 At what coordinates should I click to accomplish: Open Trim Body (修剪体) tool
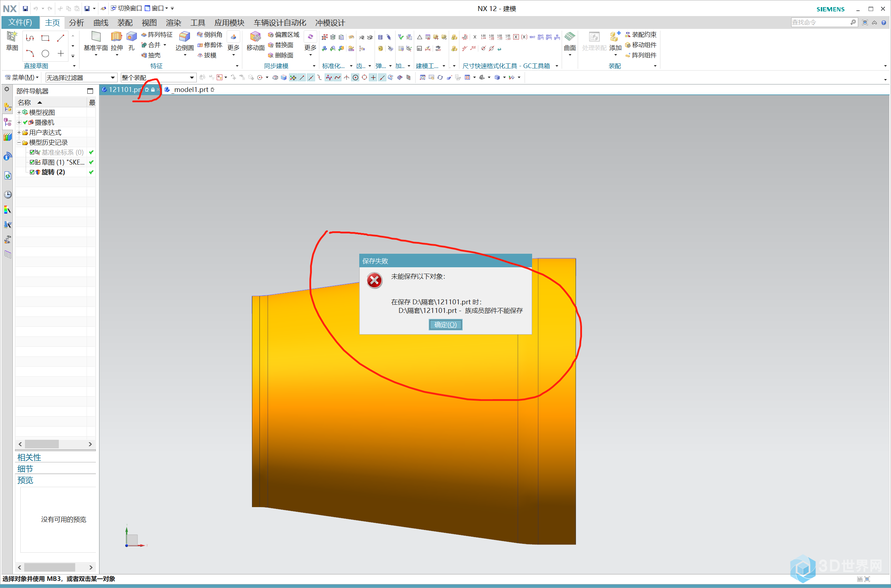(x=210, y=45)
